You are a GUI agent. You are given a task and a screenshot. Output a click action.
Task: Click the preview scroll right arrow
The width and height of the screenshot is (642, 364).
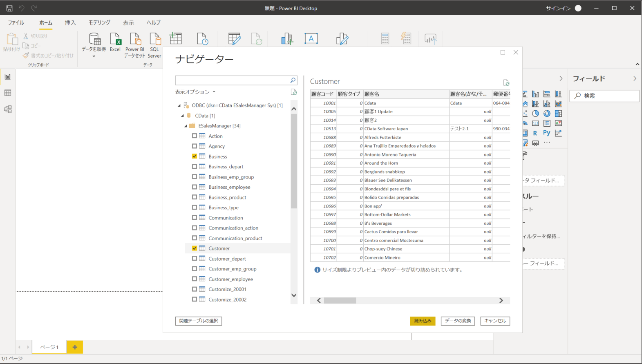pos(501,300)
